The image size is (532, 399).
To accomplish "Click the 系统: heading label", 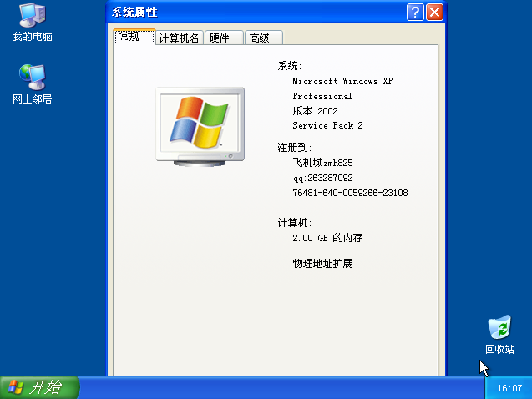I will pyautogui.click(x=290, y=66).
